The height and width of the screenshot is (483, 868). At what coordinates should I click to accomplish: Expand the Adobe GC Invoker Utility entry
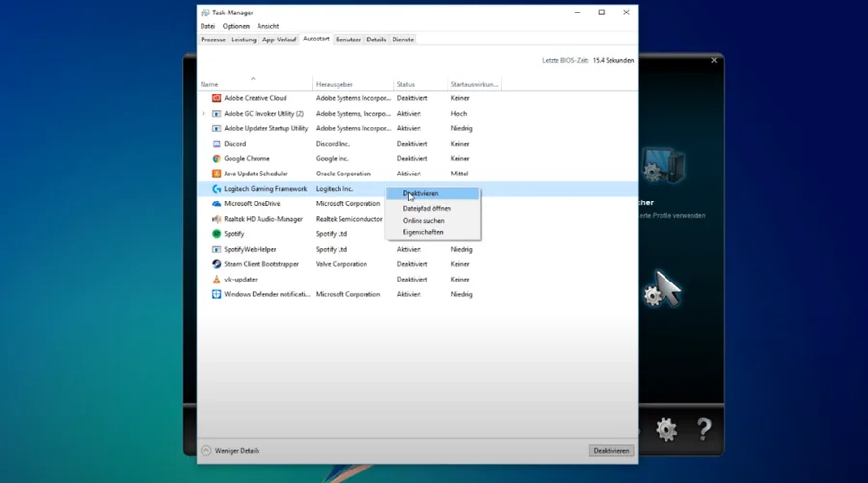point(203,114)
